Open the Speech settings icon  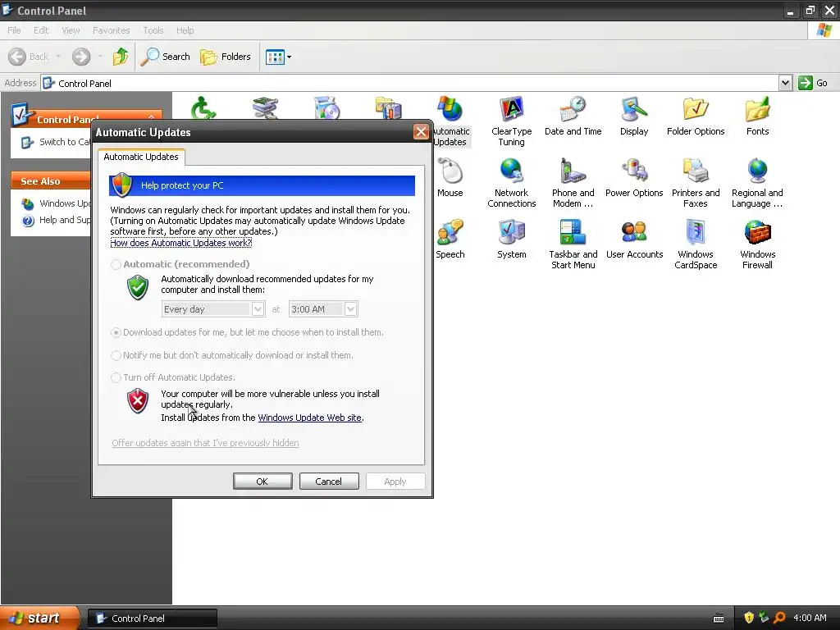tap(450, 240)
